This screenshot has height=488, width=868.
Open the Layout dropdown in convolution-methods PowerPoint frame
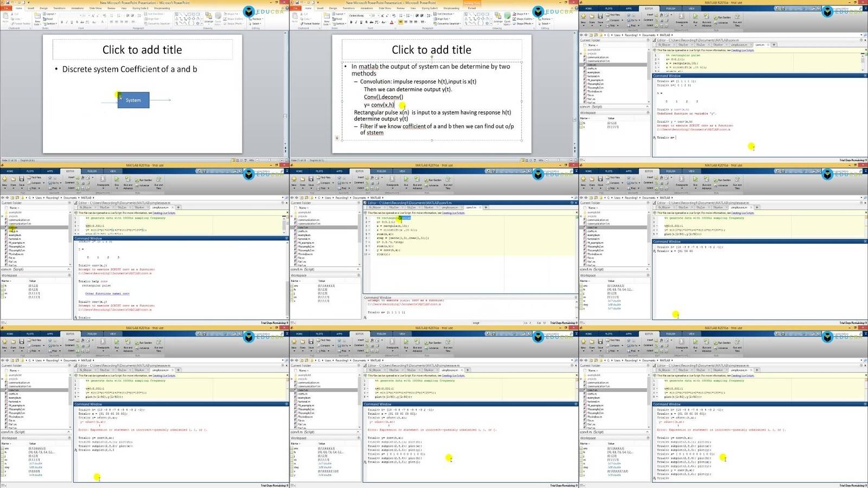click(339, 14)
